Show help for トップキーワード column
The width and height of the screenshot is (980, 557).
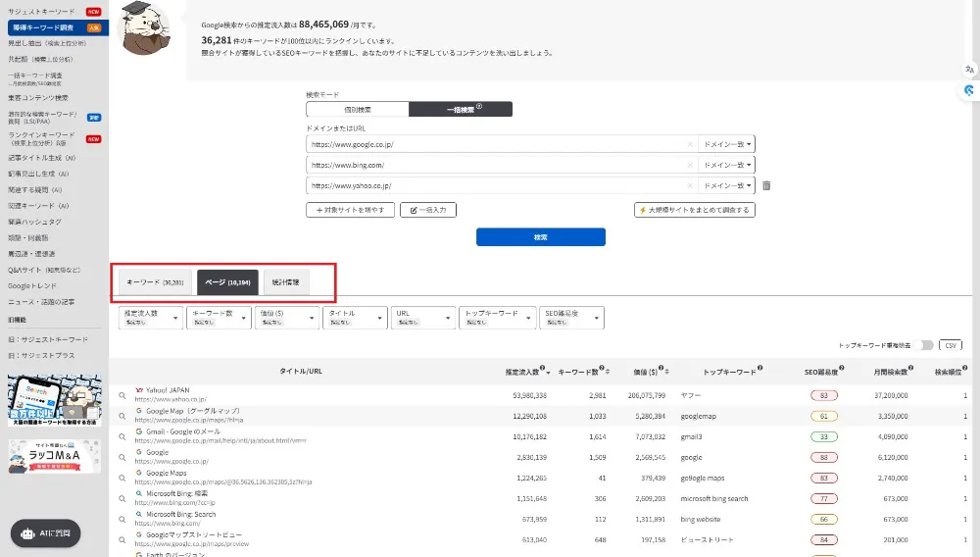pos(760,368)
